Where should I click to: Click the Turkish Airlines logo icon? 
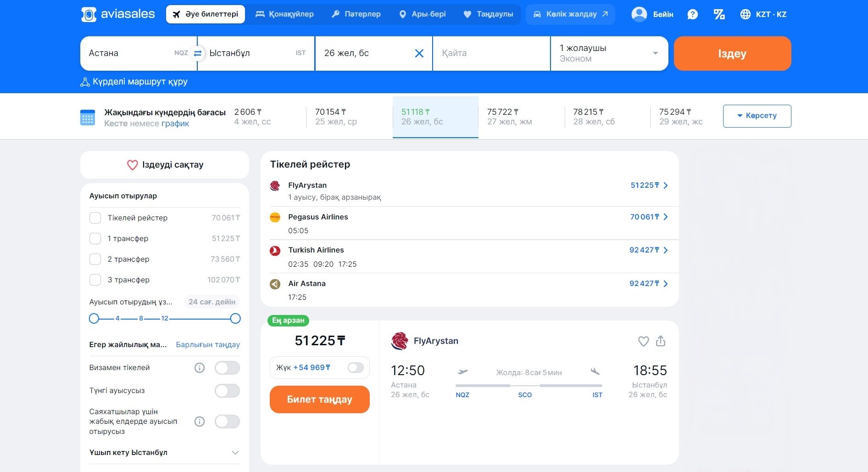pyautogui.click(x=275, y=251)
